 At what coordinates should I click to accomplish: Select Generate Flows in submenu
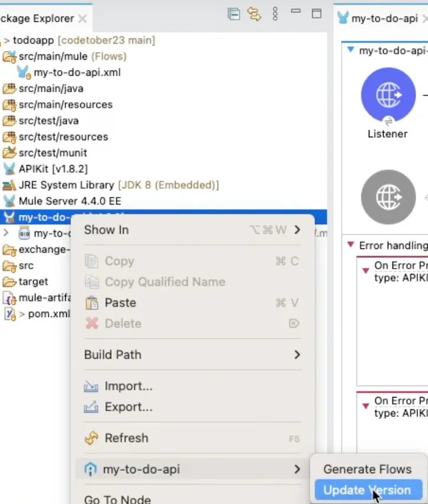[x=368, y=469]
